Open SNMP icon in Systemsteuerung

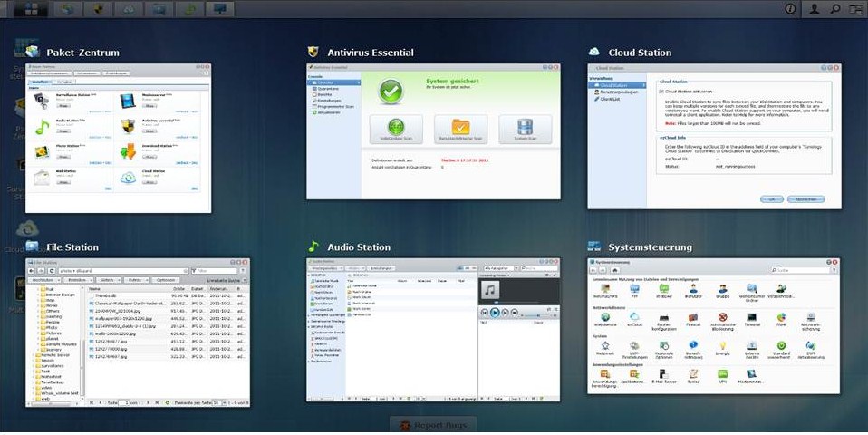pyautogui.click(x=781, y=321)
